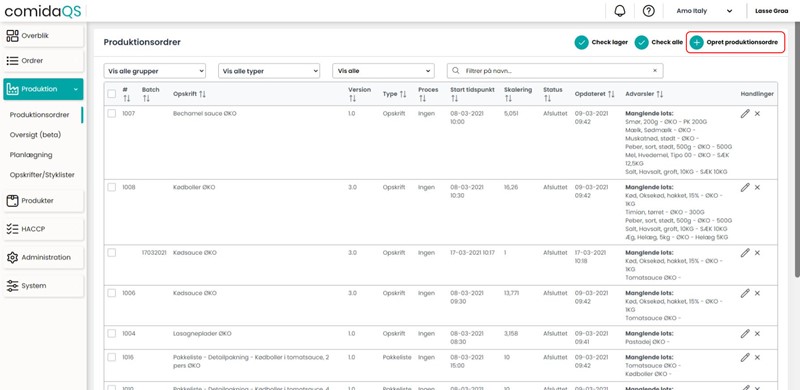Delete the batch 17032021 Kødsauce order
Viewport: 800px width, 390px height.
tap(757, 253)
